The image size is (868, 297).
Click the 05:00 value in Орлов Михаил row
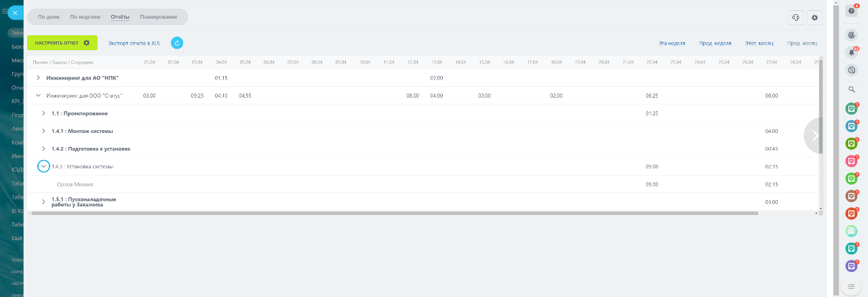click(x=652, y=184)
